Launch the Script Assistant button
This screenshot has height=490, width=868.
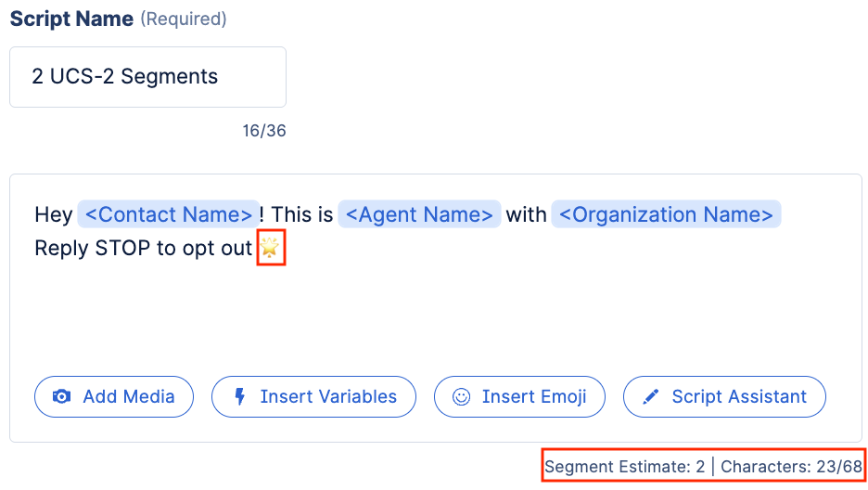tap(724, 396)
